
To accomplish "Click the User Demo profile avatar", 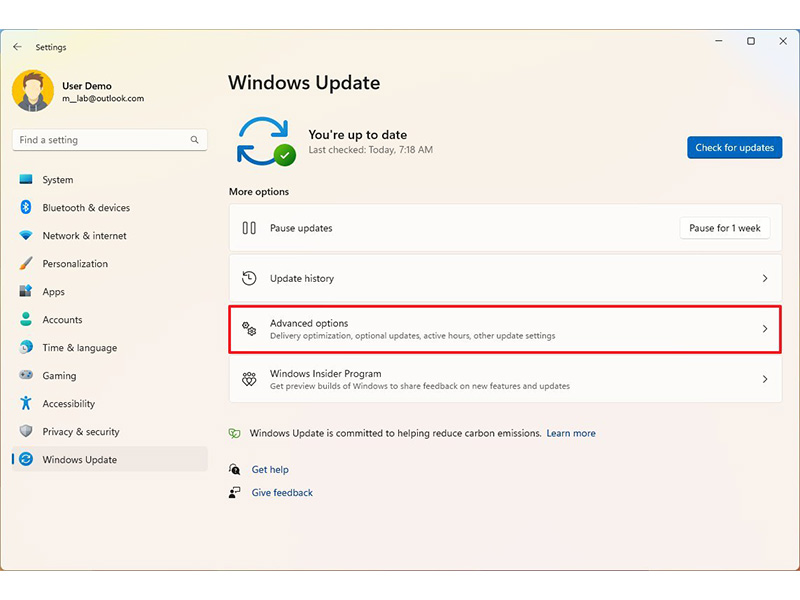I will point(33,91).
